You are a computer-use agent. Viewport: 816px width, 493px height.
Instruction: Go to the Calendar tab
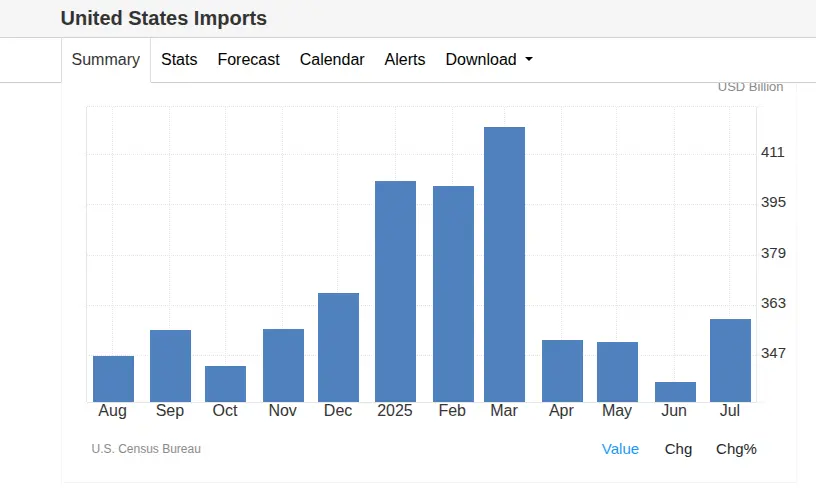click(x=332, y=60)
